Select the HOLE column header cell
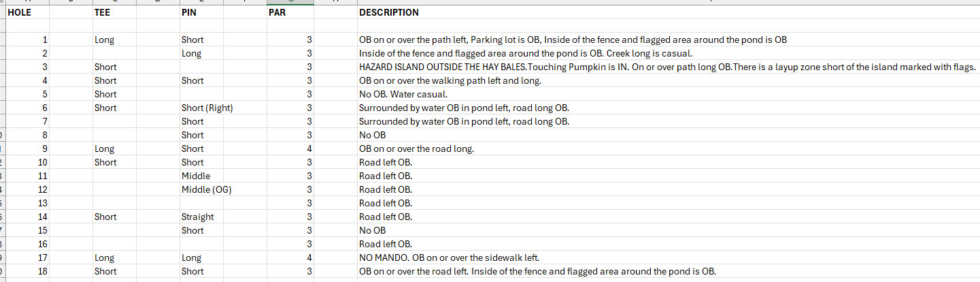This screenshot has height=282, width=980. click(x=19, y=12)
